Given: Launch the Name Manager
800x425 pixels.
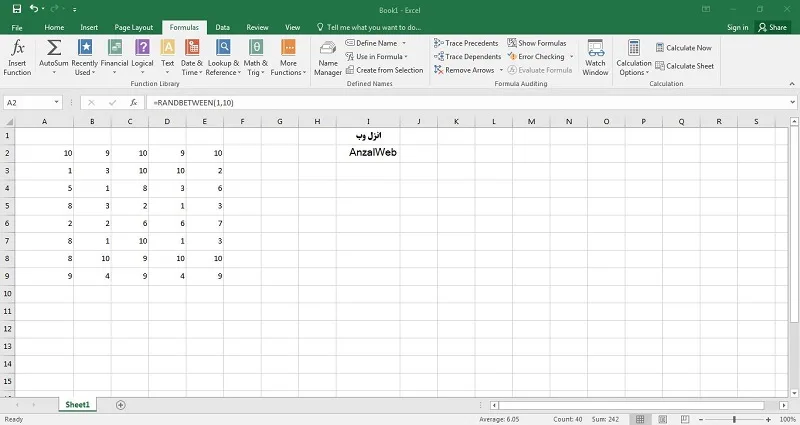Looking at the screenshot, I should [328, 58].
